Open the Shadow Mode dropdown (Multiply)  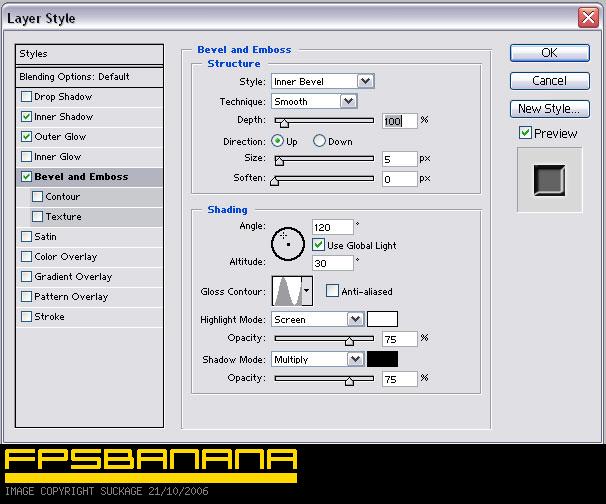(356, 359)
